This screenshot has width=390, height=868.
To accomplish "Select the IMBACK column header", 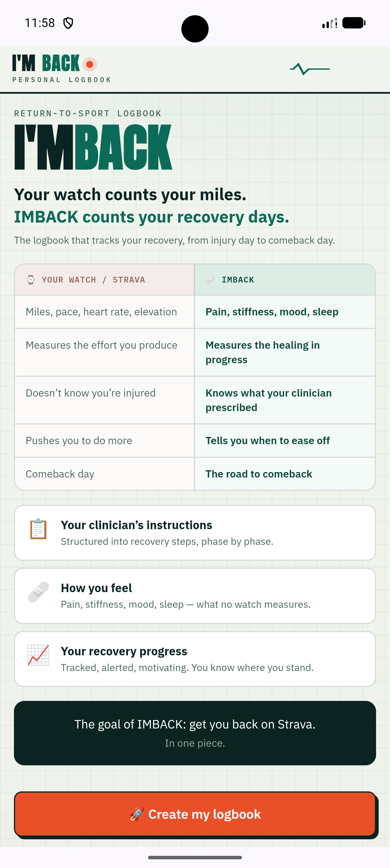I will tap(285, 280).
